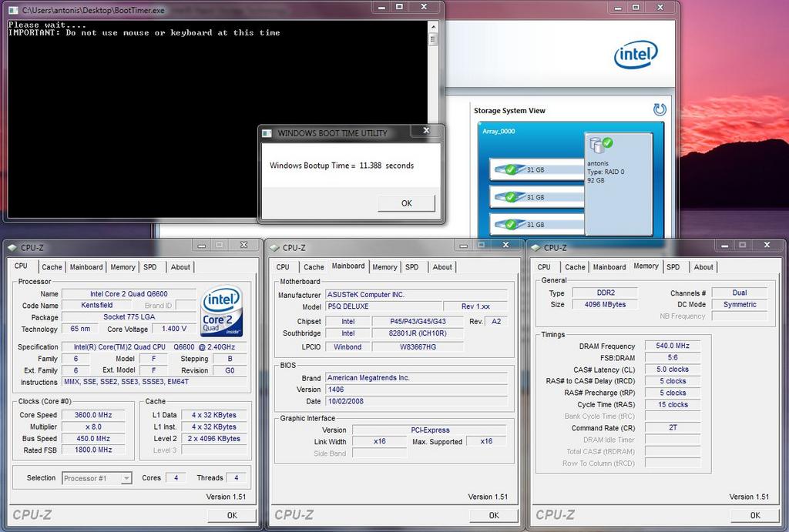Click title bar icon of CPU-Z window showing Motherboard info
The height and width of the screenshot is (532, 789).
(274, 247)
